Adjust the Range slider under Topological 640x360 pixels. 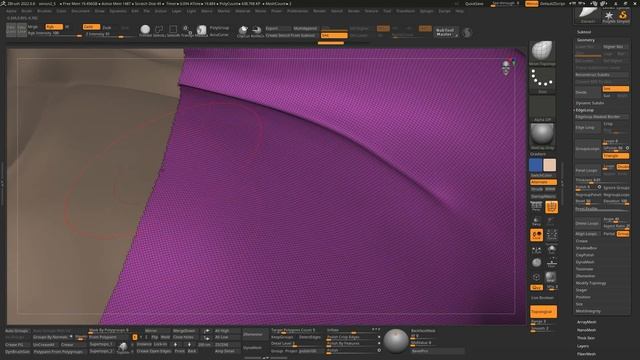(543, 322)
